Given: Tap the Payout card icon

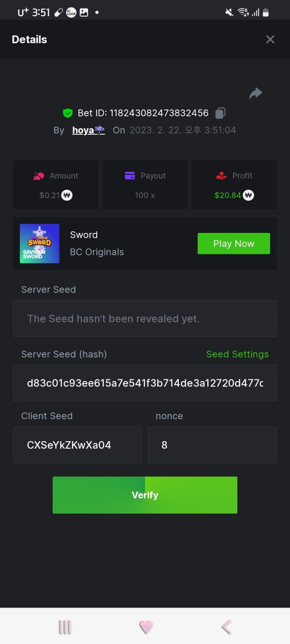Looking at the screenshot, I should click(x=129, y=175).
